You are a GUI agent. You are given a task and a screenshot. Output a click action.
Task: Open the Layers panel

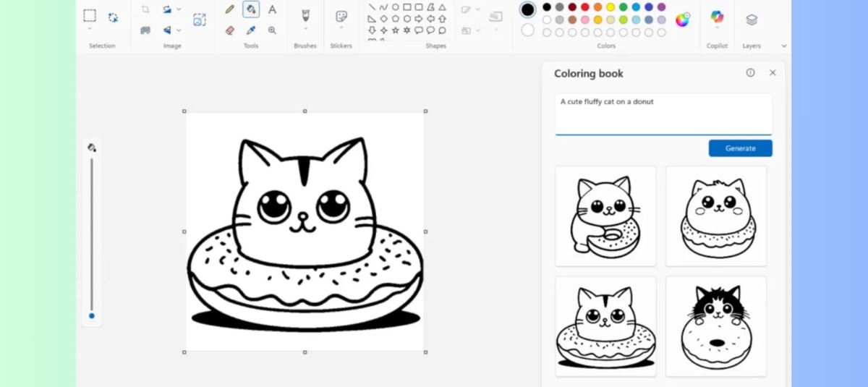coord(752,20)
